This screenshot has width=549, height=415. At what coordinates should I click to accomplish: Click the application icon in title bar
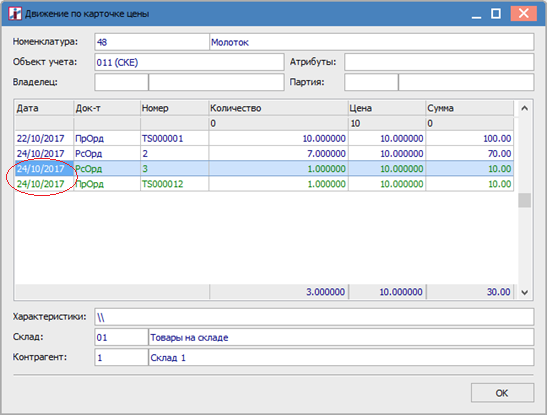tap(15, 14)
